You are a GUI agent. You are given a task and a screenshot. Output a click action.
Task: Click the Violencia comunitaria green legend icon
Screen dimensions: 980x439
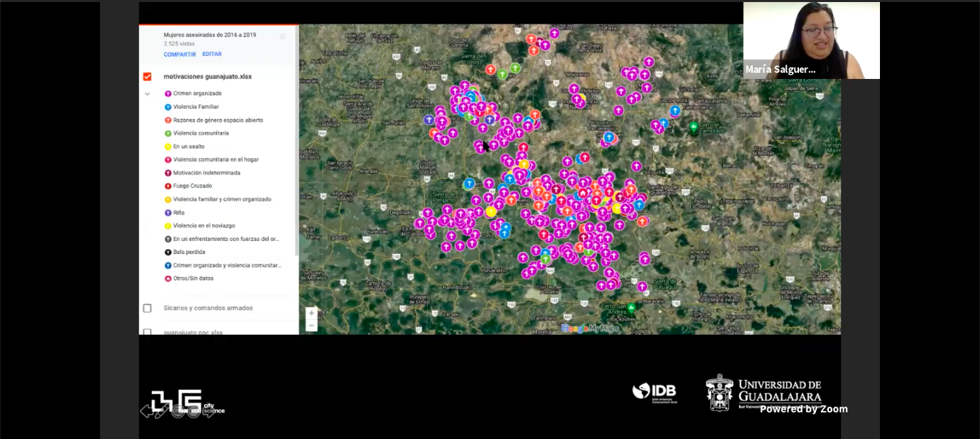(168, 133)
